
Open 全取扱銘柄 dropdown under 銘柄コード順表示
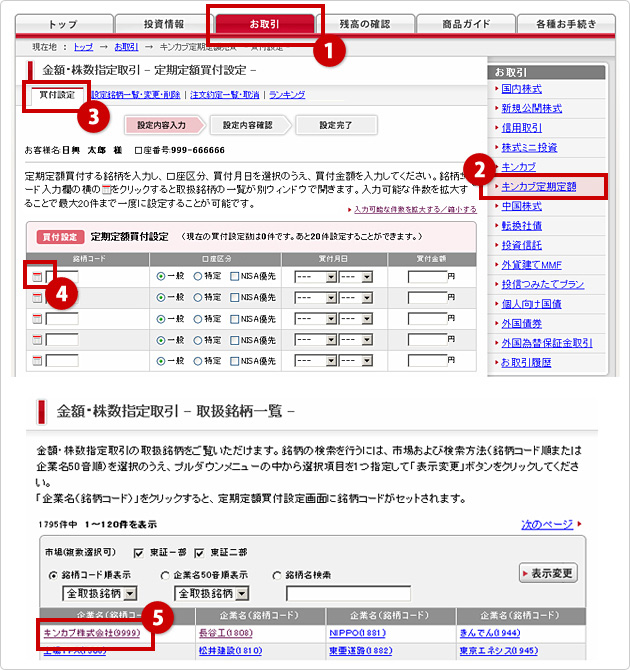[100, 593]
